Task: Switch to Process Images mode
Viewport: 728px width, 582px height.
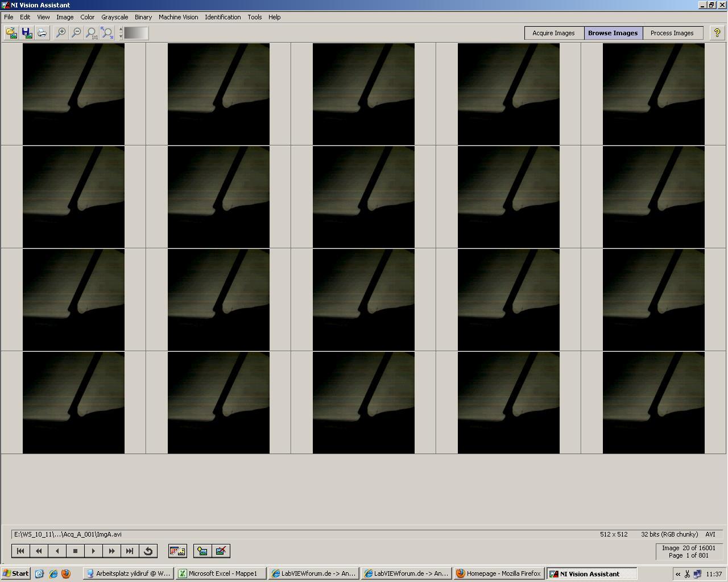Action: click(x=672, y=33)
